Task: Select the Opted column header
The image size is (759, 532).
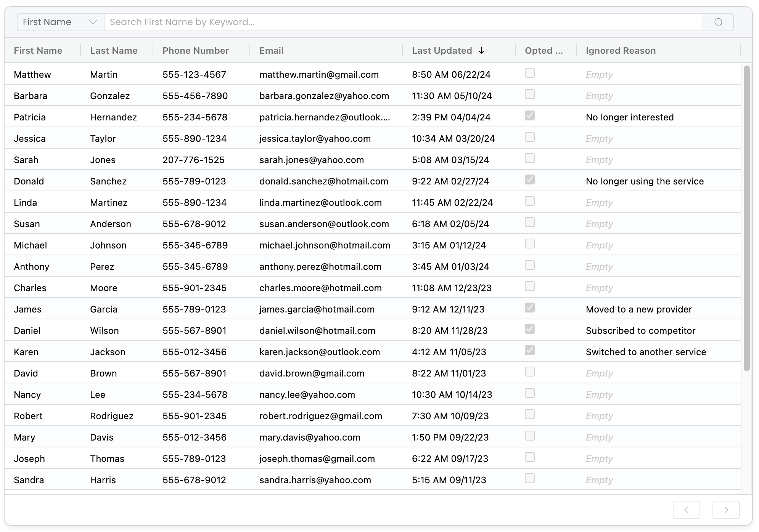Action: [544, 50]
